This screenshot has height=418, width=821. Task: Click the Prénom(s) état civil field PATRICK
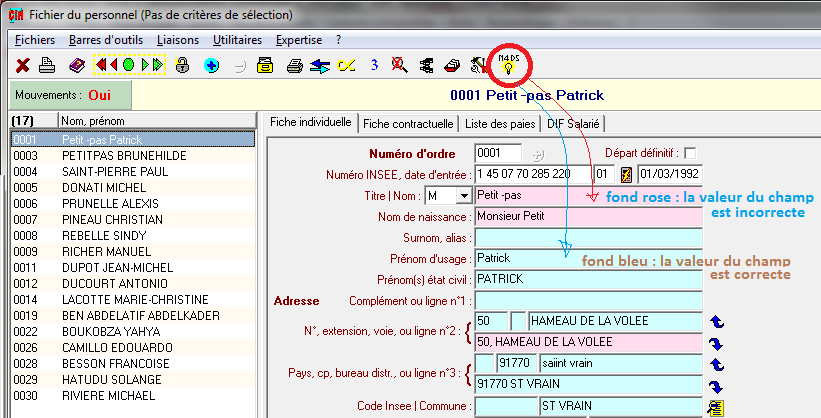588,279
